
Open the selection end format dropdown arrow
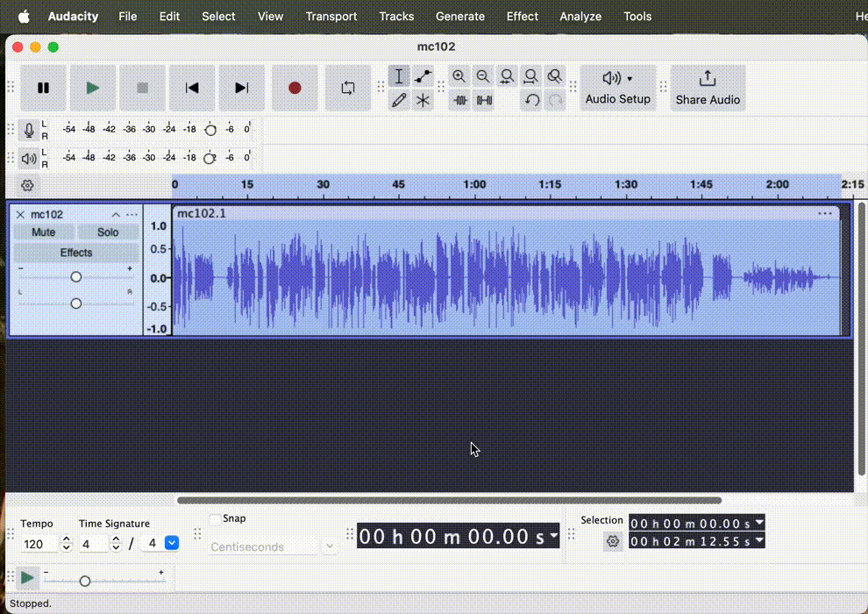759,539
